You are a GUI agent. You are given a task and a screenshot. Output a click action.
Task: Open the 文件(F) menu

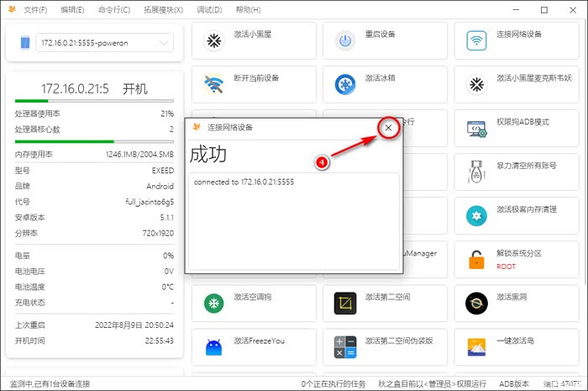point(35,10)
